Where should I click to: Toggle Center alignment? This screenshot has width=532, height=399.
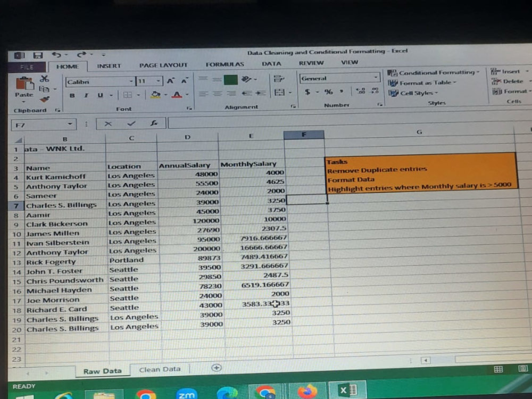coord(217,93)
